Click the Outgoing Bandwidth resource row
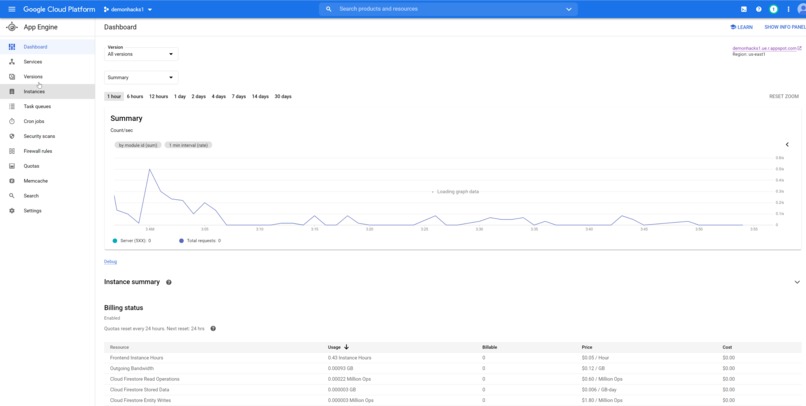Viewport: 806px width, 406px height. 452,368
